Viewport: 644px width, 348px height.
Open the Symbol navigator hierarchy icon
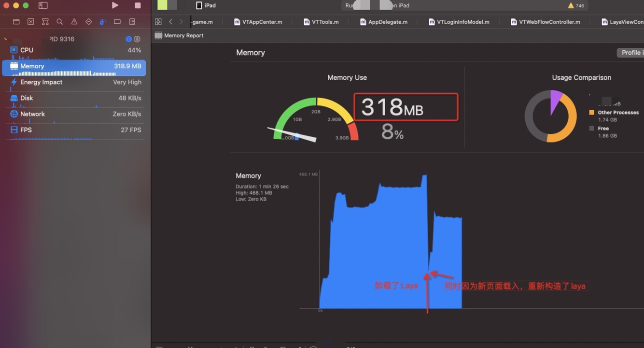[x=45, y=22]
